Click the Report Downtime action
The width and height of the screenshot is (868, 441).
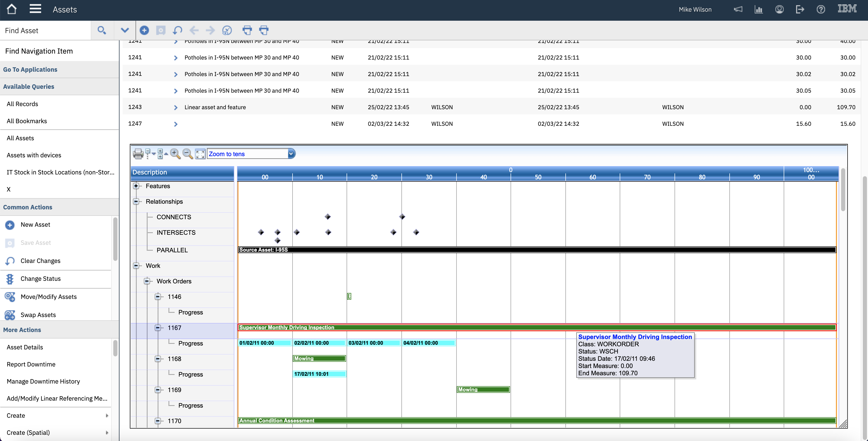(x=31, y=364)
